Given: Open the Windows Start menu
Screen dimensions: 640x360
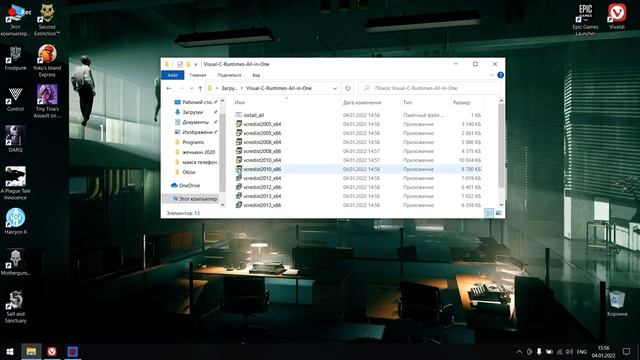Looking at the screenshot, I should click(10, 351).
